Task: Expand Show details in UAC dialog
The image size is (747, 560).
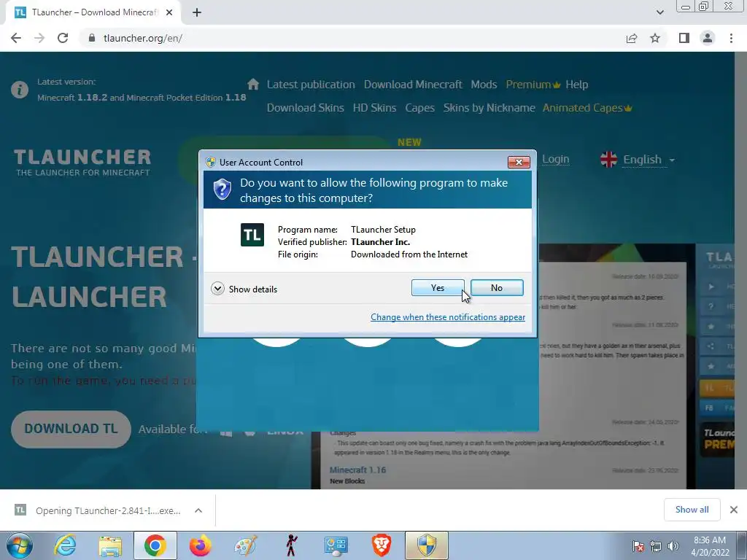Action: pyautogui.click(x=244, y=289)
